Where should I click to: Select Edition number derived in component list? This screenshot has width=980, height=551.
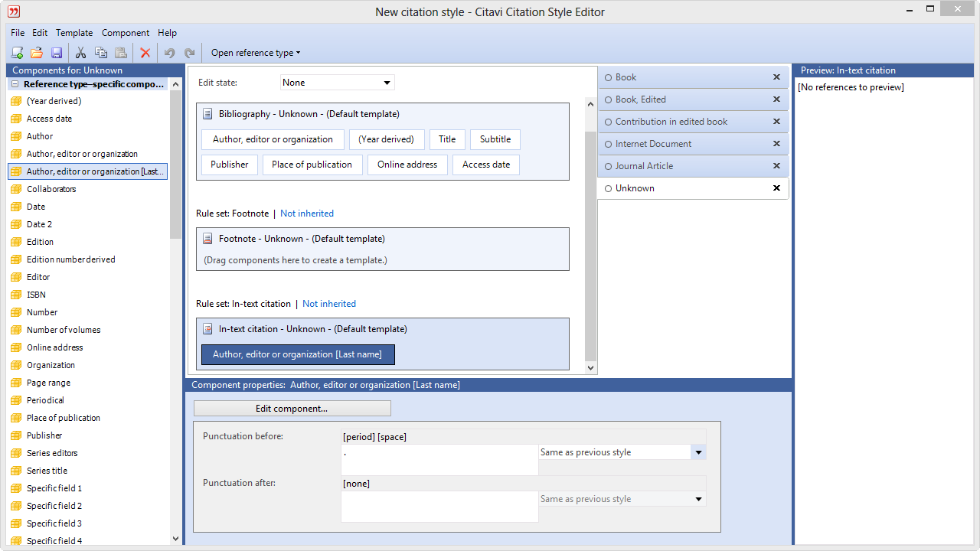[71, 259]
